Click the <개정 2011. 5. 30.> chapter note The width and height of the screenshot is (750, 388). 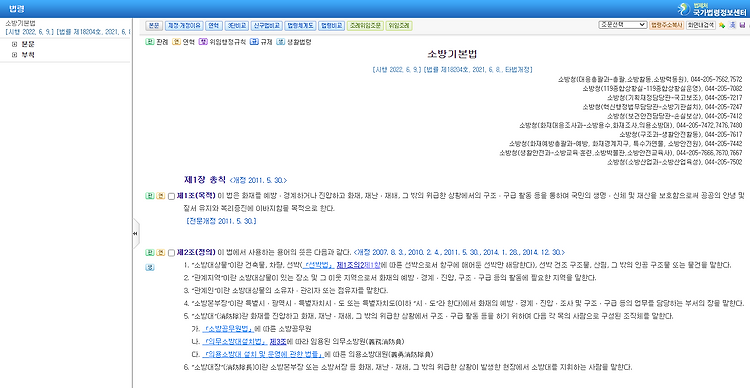tap(258, 180)
